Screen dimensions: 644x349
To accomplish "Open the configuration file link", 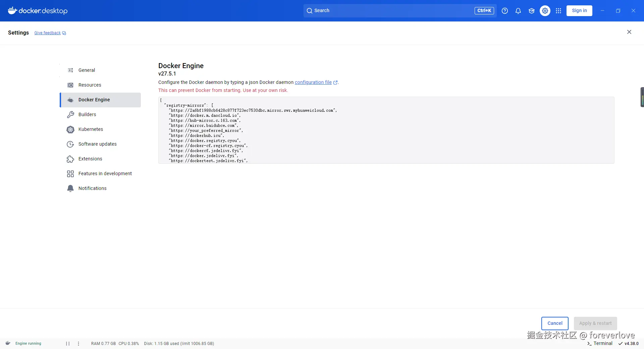I will [x=313, y=82].
